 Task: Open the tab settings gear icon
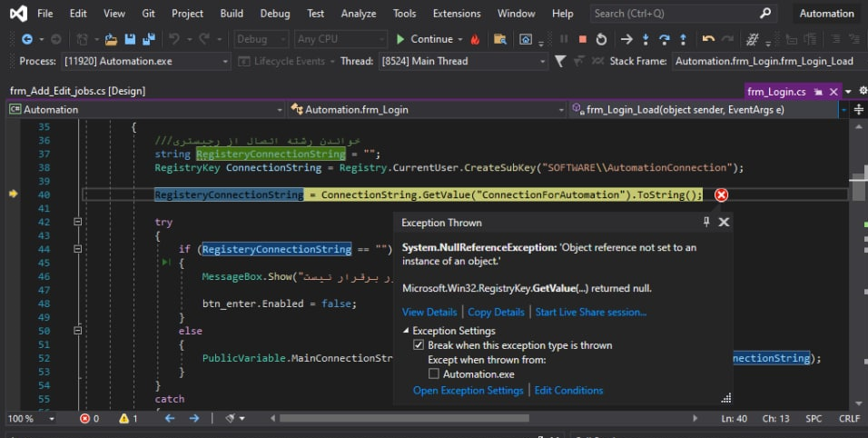pyautogui.click(x=863, y=91)
